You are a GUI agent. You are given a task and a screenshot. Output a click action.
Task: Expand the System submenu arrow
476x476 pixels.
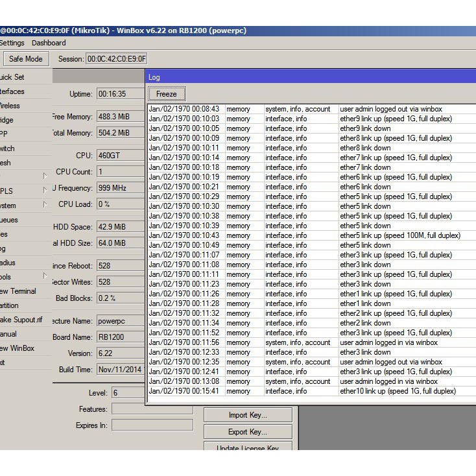(x=45, y=205)
